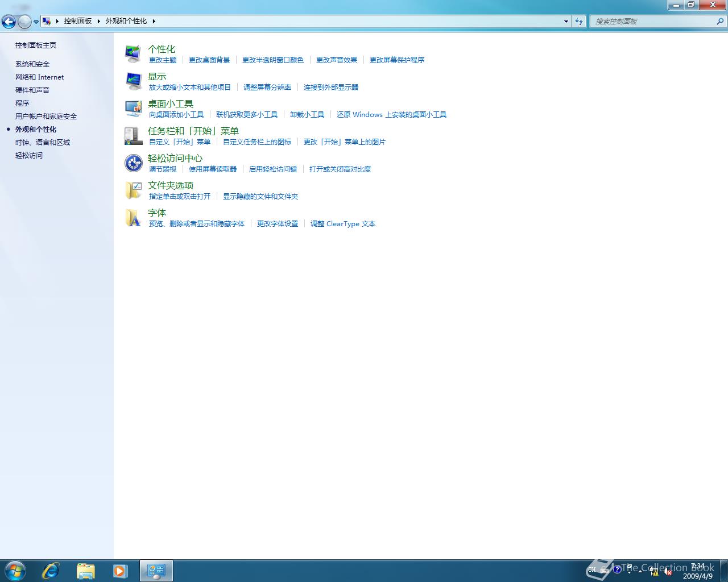The width and height of the screenshot is (728, 582).
Task: Click the 轻松访问中心 blue circle icon
Action: (133, 163)
